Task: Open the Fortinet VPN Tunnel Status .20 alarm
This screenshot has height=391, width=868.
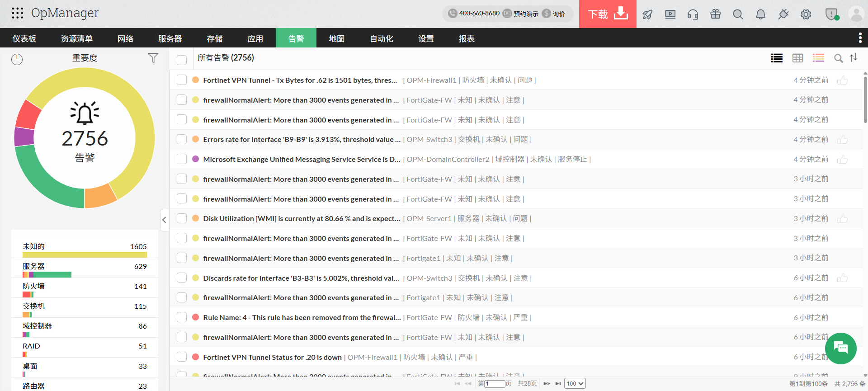Action: pyautogui.click(x=272, y=357)
